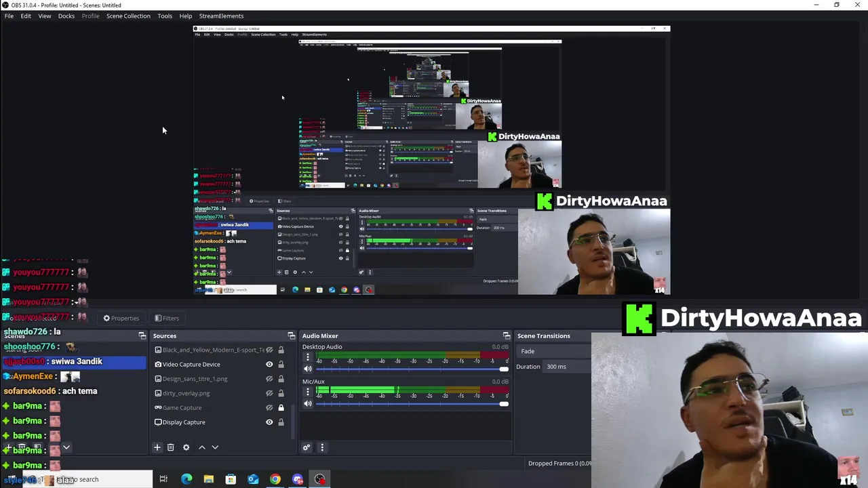Hide Video Capture Device via eye icon
868x488 pixels.
(x=269, y=365)
